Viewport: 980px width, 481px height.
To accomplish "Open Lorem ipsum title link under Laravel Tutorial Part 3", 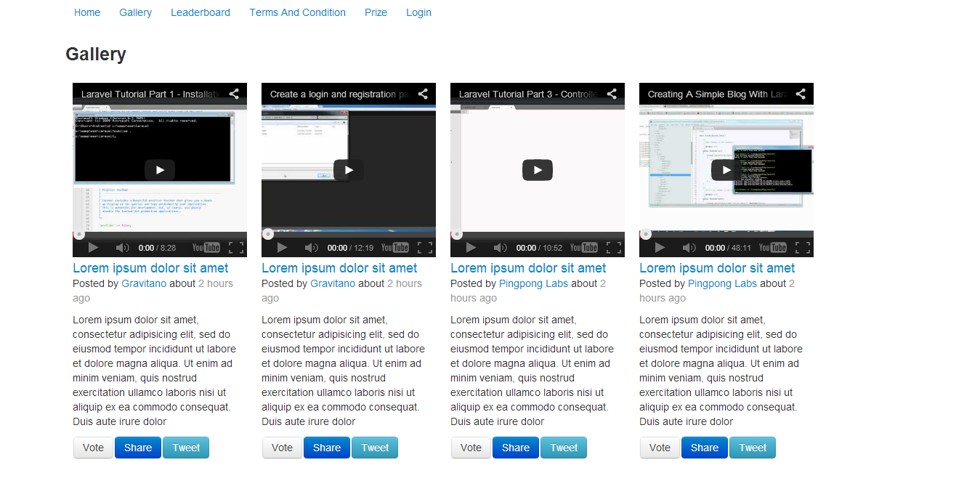I will (528, 268).
